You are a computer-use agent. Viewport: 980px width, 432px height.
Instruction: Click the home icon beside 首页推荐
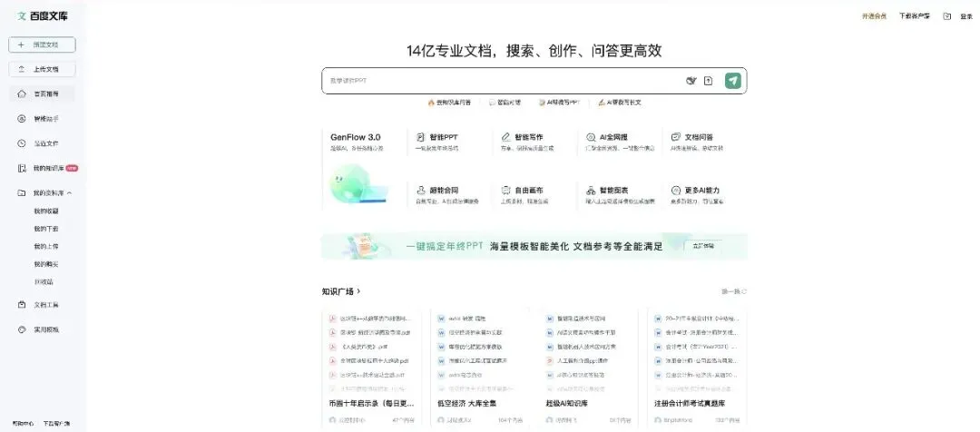point(22,93)
